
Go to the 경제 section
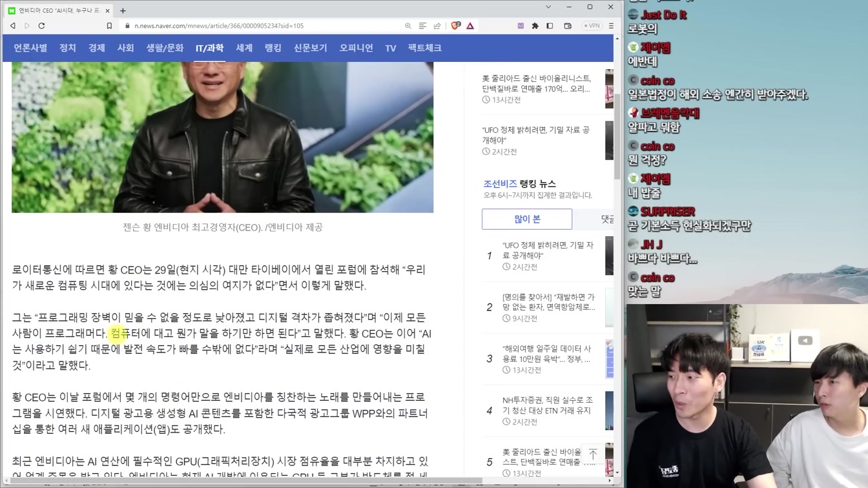click(97, 48)
